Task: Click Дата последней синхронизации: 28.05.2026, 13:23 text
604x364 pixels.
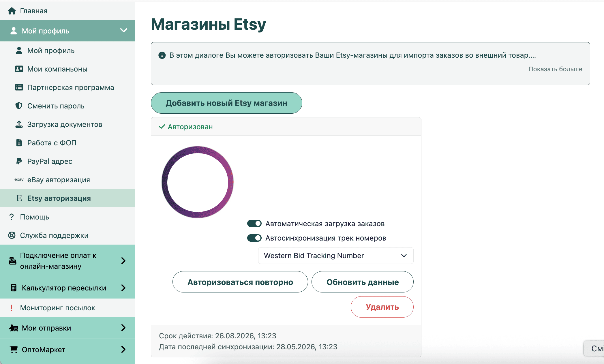Action: [248, 347]
